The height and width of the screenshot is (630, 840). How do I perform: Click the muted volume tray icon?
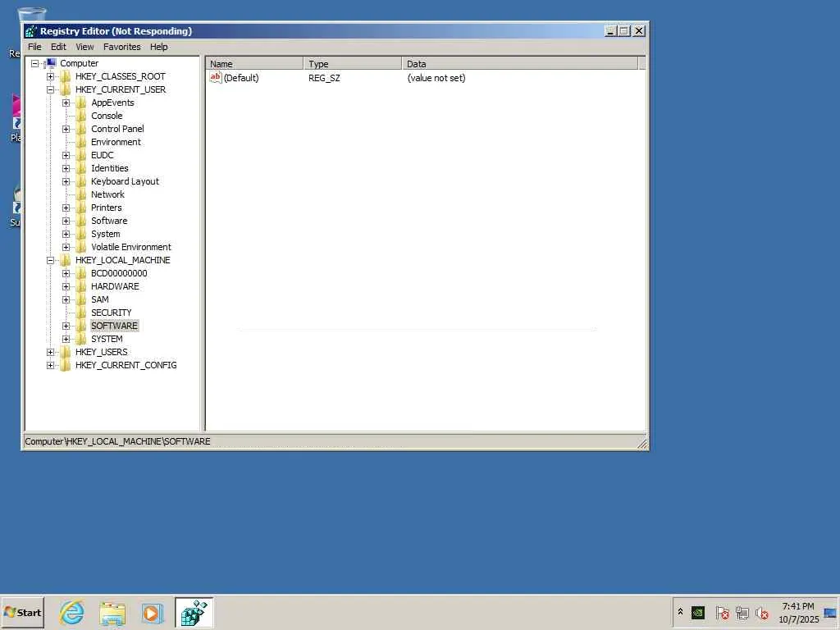[x=762, y=612]
